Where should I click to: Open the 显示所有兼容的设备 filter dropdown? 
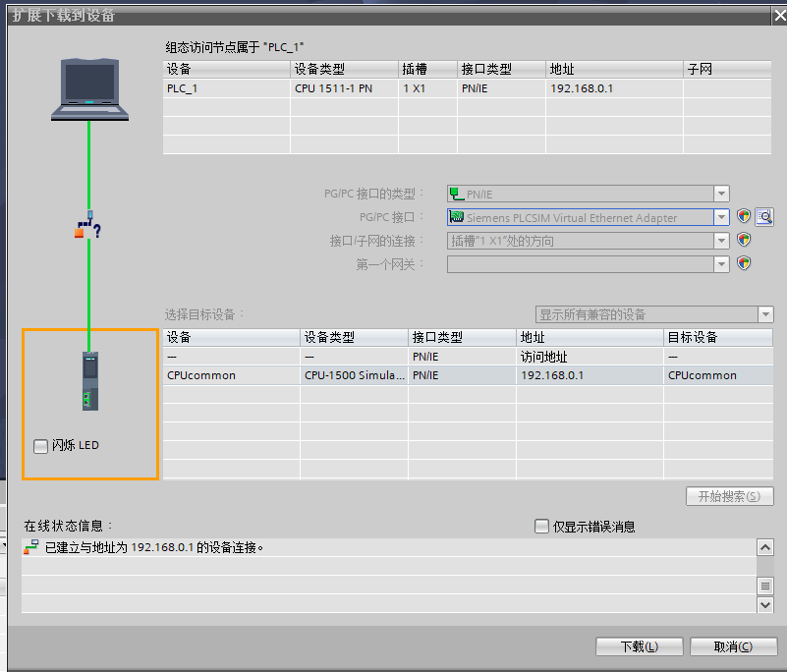click(x=765, y=314)
